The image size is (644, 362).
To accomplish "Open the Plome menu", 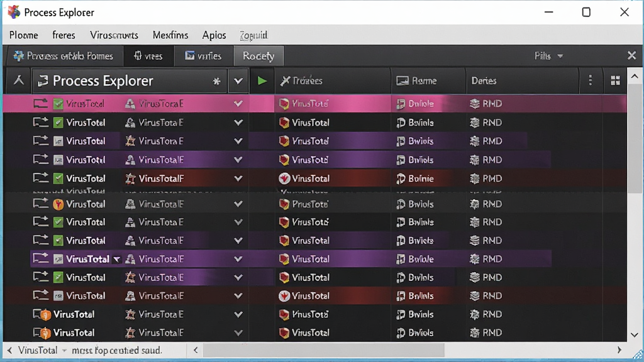I will click(x=24, y=35).
